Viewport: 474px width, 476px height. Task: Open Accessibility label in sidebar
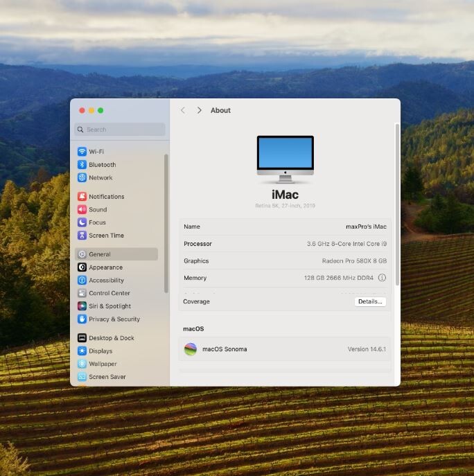pyautogui.click(x=106, y=280)
